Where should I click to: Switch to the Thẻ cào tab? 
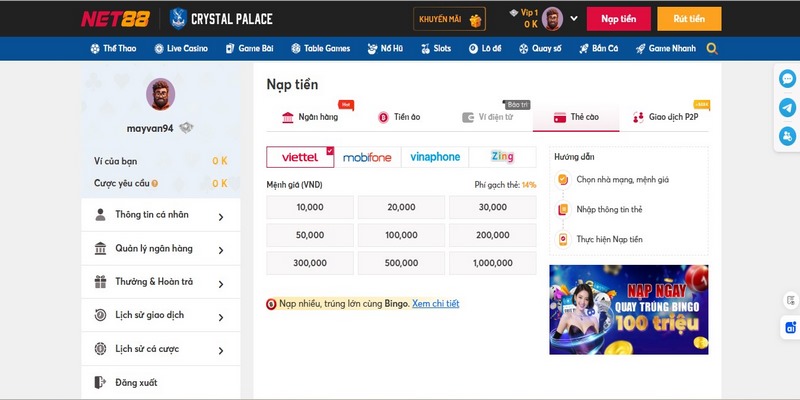click(576, 117)
